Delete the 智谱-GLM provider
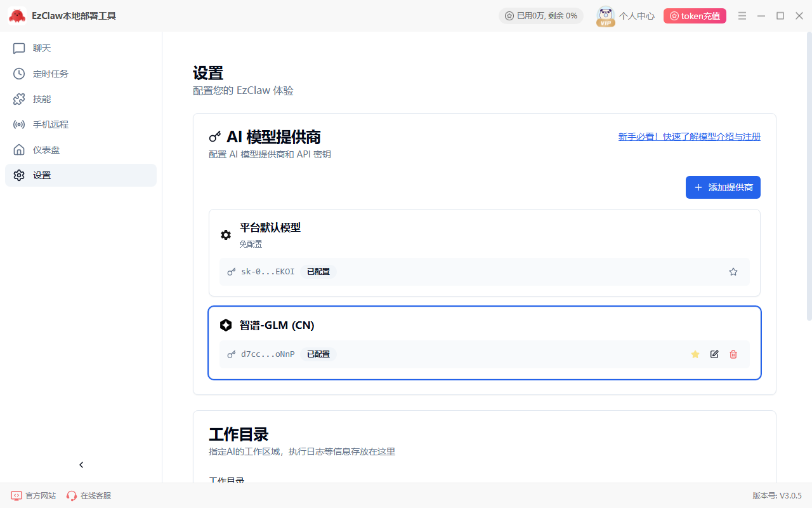The height and width of the screenshot is (508, 812). (x=733, y=354)
